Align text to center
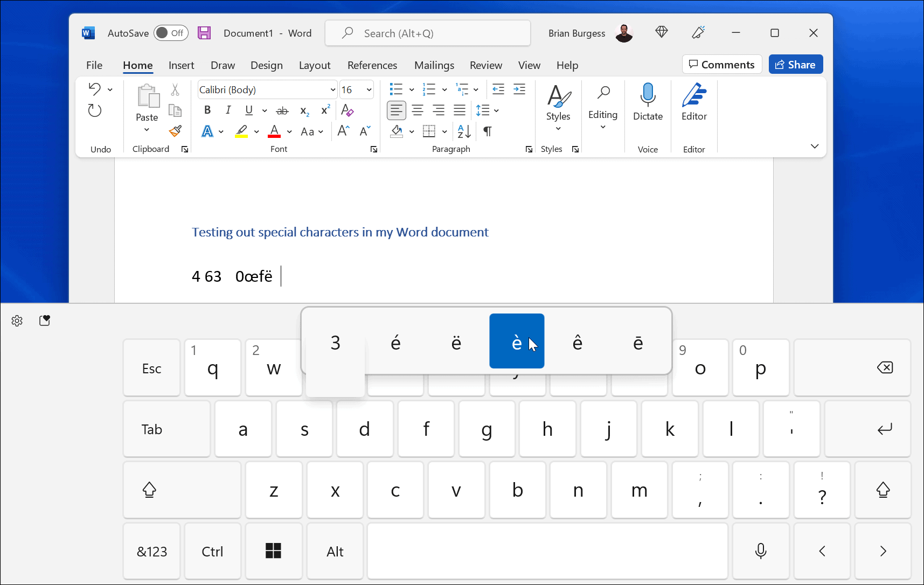 coord(418,110)
